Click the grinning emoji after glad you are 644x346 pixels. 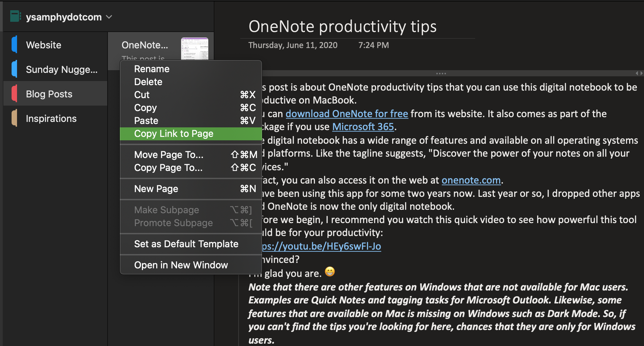pos(329,272)
